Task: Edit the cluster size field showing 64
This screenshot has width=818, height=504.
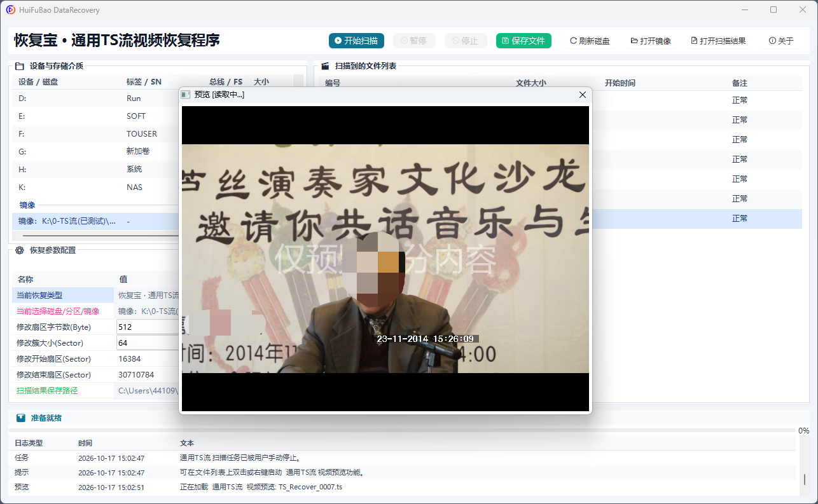Action: pyautogui.click(x=148, y=343)
